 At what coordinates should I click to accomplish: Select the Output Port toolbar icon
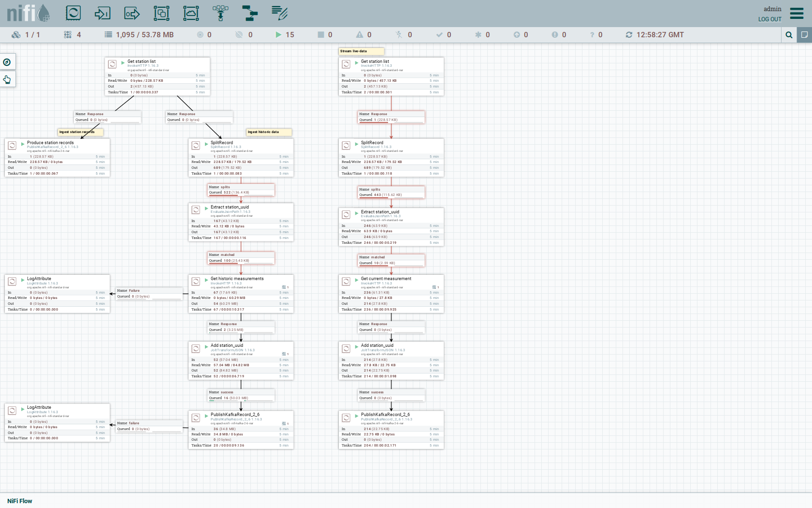(132, 13)
